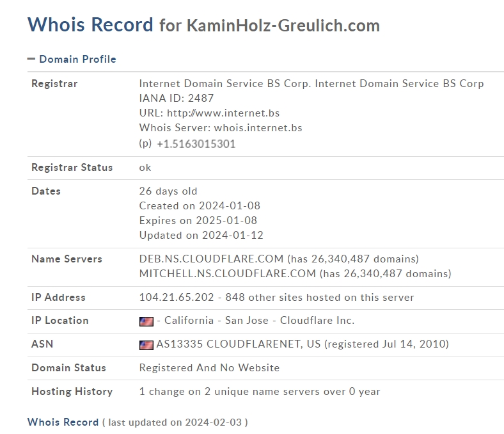The width and height of the screenshot is (504, 434).
Task: Click the KaminHolz-Greulich.com title text
Action: point(283,26)
